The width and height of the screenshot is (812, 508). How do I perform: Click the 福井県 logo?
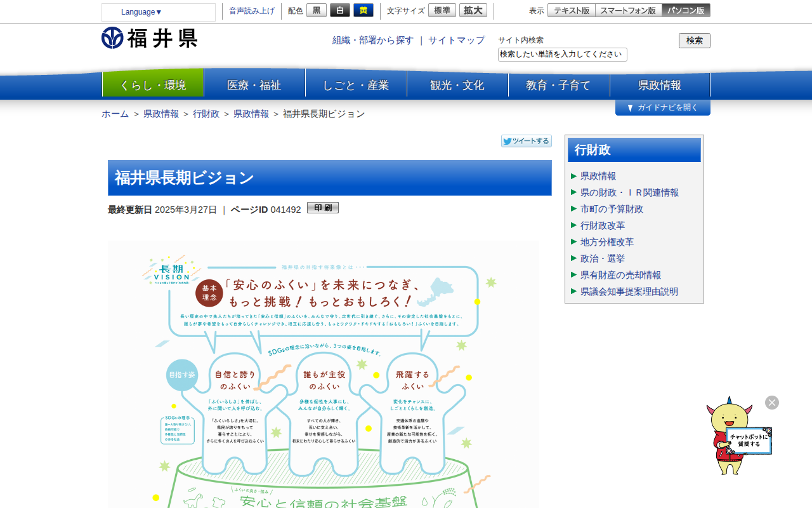(150, 38)
